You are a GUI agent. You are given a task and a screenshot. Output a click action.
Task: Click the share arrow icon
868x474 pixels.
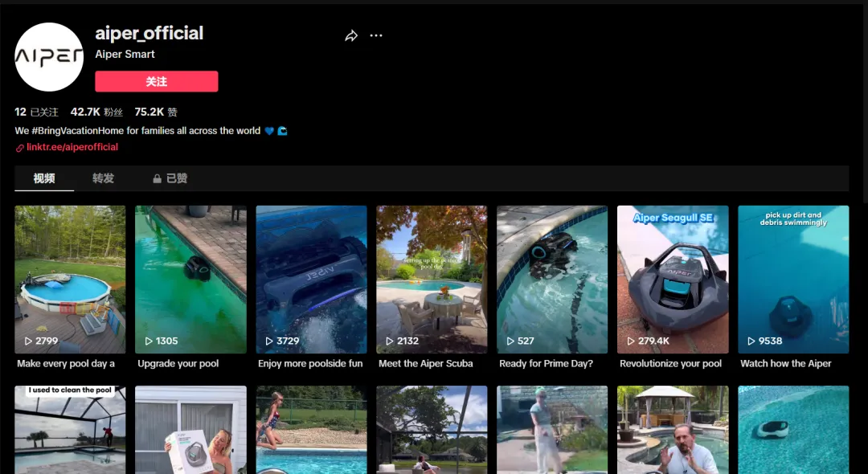pyautogui.click(x=351, y=36)
